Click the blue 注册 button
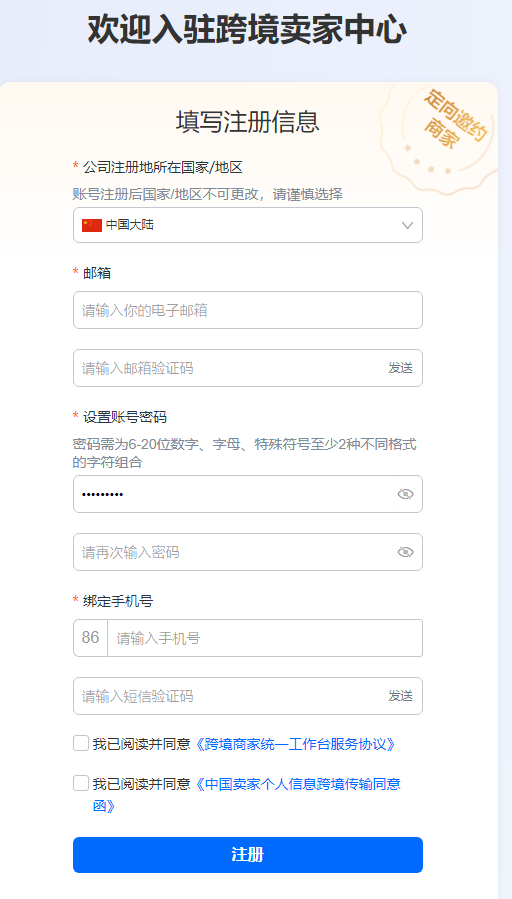Viewport: 512px width, 899px height. tap(248, 855)
